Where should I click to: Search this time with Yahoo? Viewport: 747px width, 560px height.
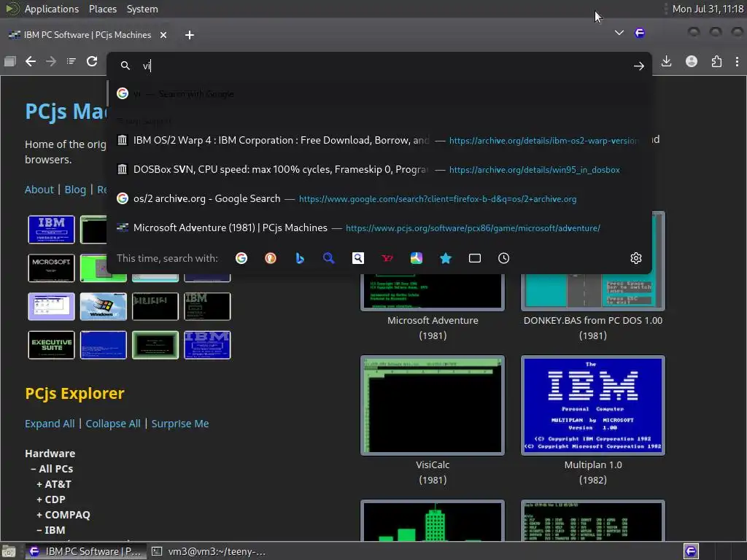387,258
